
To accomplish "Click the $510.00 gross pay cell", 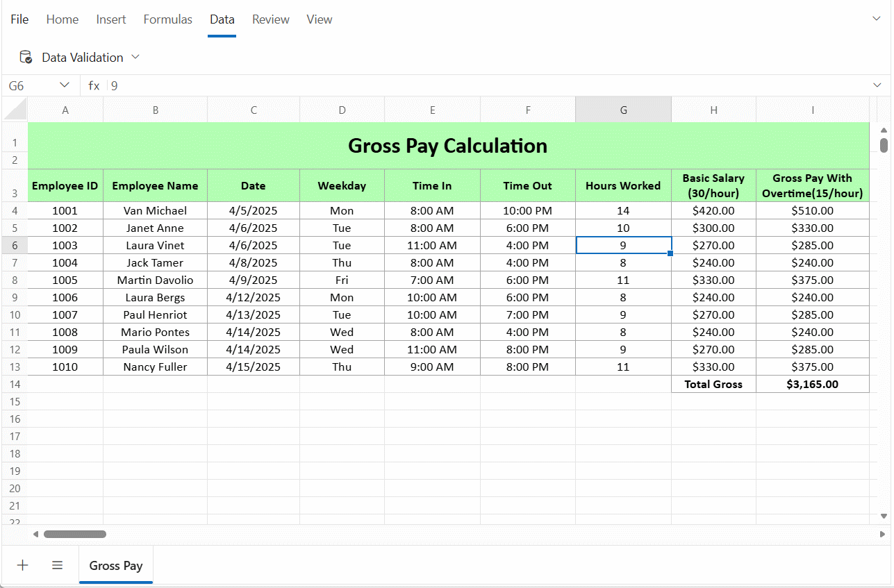I will [x=813, y=210].
